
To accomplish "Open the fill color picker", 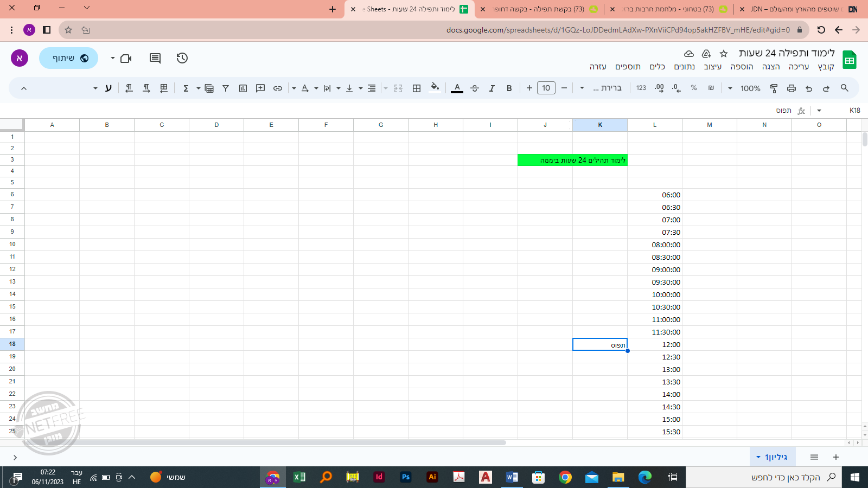I will [x=435, y=88].
